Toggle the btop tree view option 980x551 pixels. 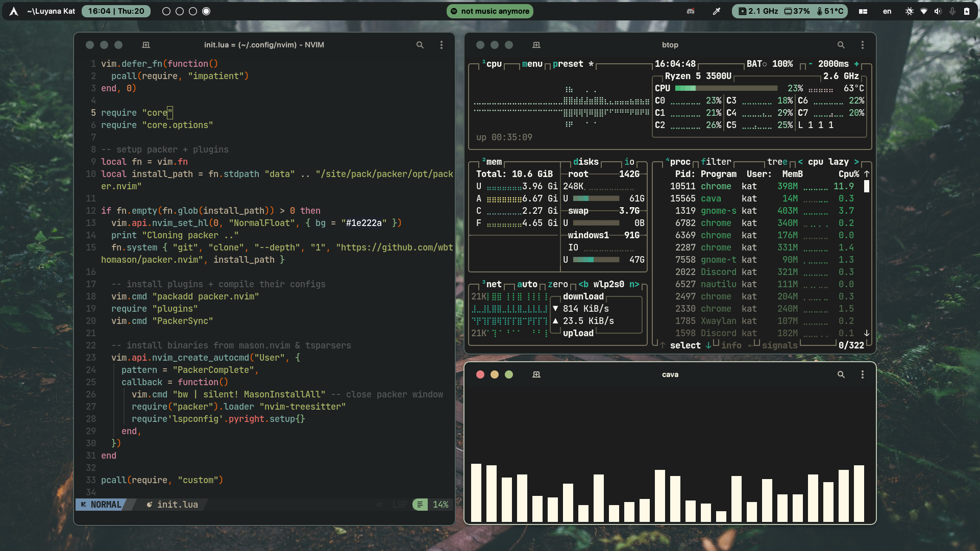[x=777, y=162]
